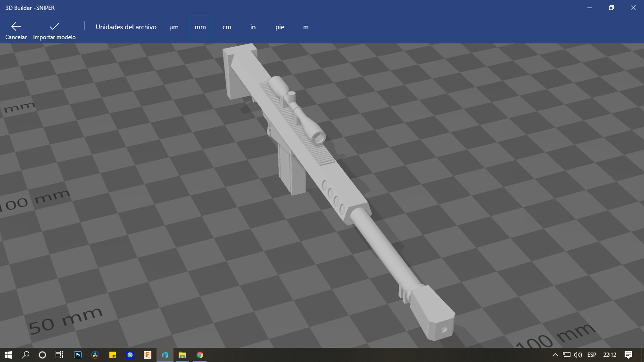Open File Explorer from the taskbar
This screenshot has width=644, height=362.
click(x=182, y=355)
